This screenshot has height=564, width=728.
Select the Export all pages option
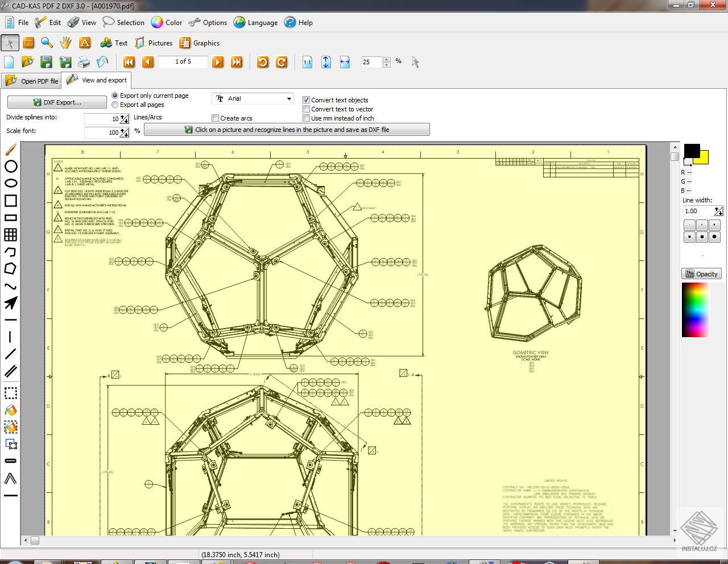[x=115, y=105]
